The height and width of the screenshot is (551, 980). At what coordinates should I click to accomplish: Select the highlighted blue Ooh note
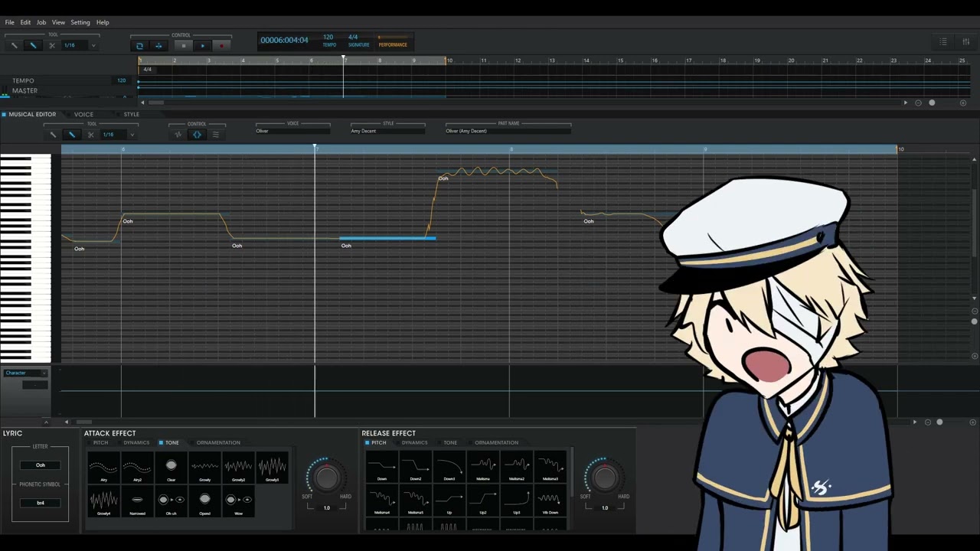pos(387,239)
